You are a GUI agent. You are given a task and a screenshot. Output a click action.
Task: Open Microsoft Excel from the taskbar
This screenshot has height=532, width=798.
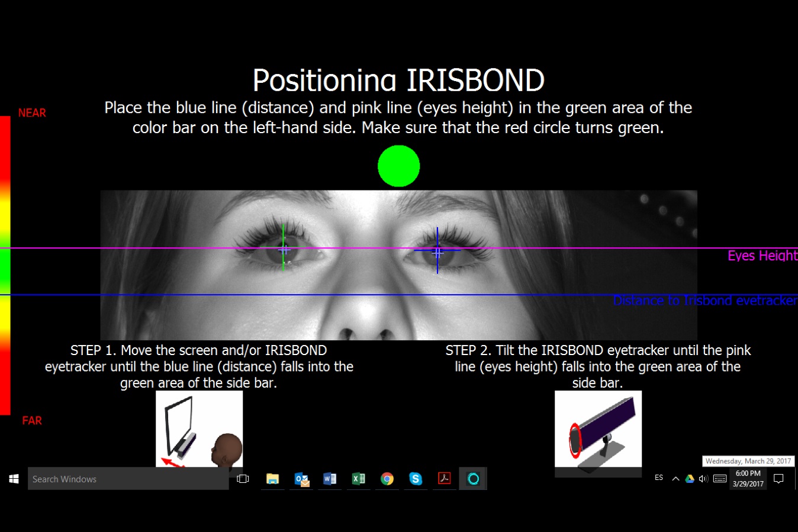(x=358, y=479)
